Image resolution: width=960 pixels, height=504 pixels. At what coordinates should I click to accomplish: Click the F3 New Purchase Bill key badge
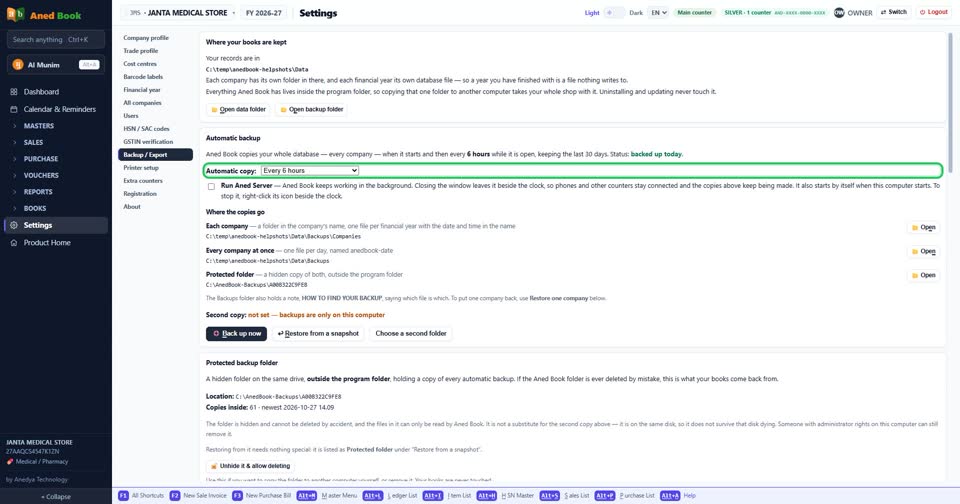[x=237, y=495]
